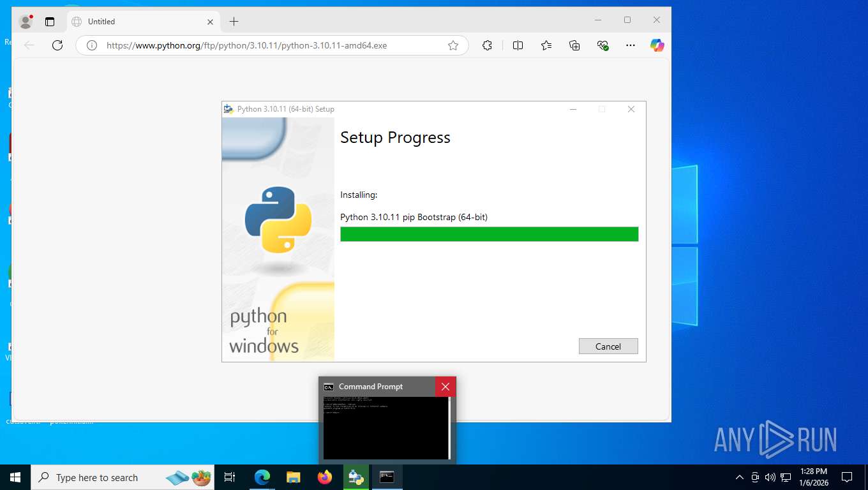
Task: Close the Command Prompt preview thumbnail
Action: pyautogui.click(x=445, y=387)
